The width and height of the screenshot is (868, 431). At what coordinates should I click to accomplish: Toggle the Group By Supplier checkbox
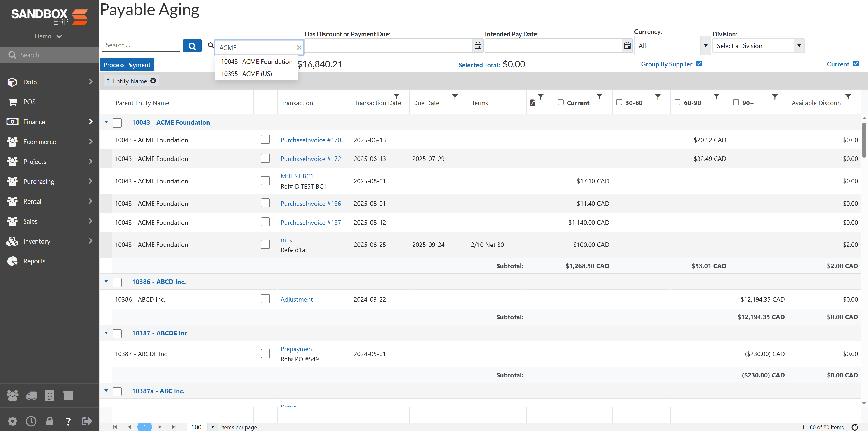[699, 64]
